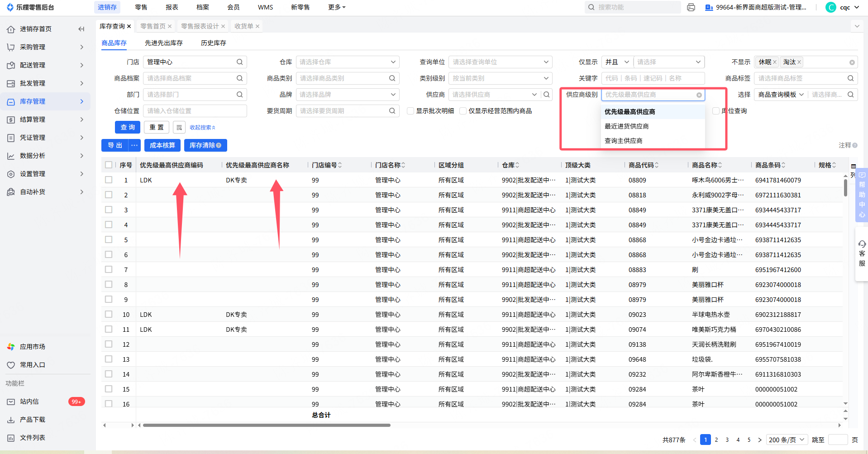Viewport: 868px width, 454px height.
Task: Open the 查询单位 dropdown
Action: [501, 62]
